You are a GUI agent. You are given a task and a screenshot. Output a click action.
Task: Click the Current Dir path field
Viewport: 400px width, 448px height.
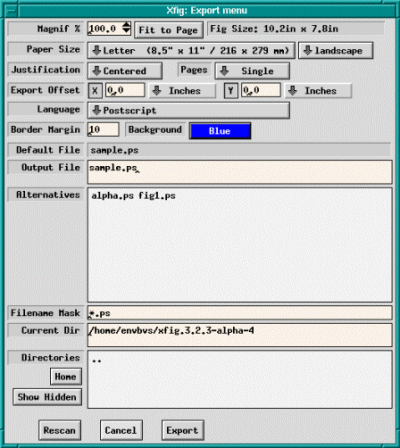(240, 335)
